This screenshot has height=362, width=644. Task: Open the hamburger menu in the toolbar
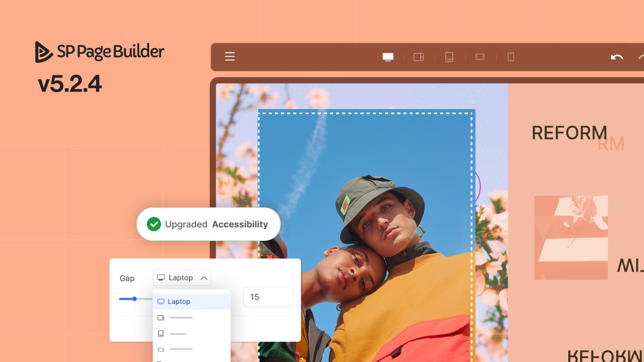(229, 57)
